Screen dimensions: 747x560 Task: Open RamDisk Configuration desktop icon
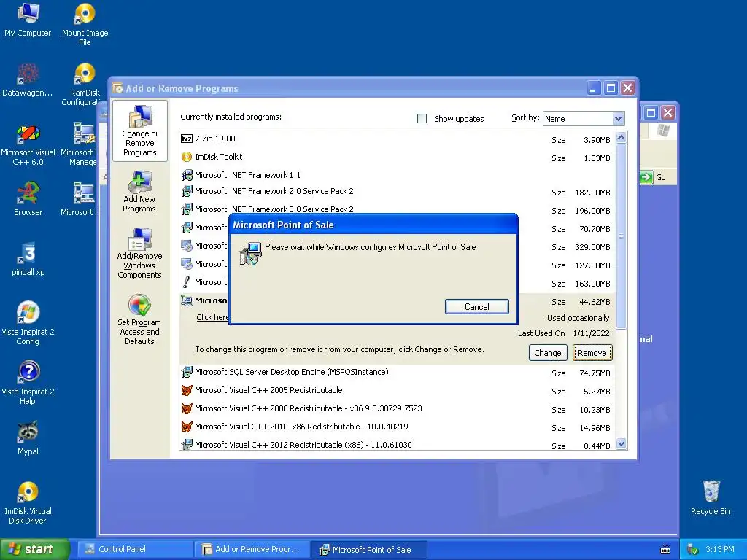(x=85, y=85)
